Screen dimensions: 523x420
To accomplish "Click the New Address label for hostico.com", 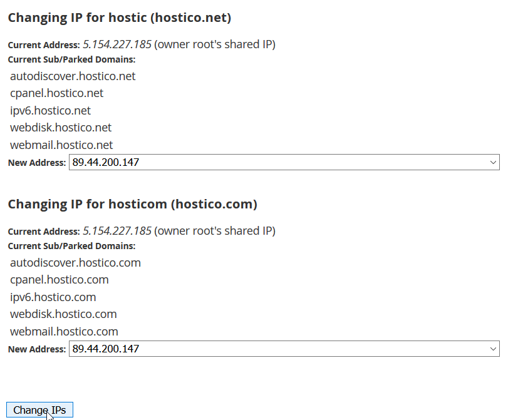I will click(x=36, y=349).
